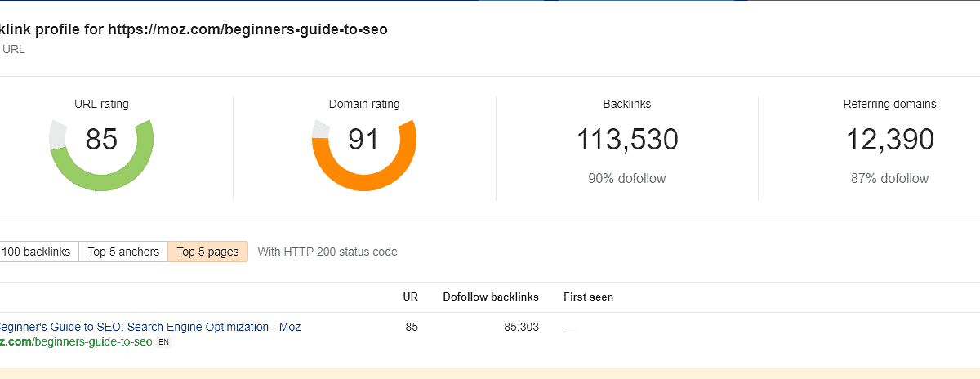Image resolution: width=980 pixels, height=379 pixels.
Task: Click the First seen column header
Action: (588, 297)
